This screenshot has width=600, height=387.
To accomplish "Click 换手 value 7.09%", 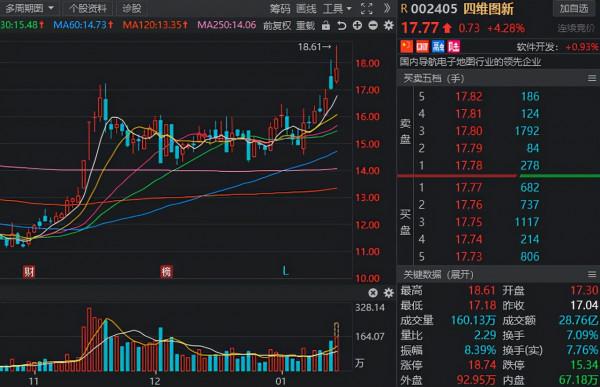I will (x=582, y=335).
